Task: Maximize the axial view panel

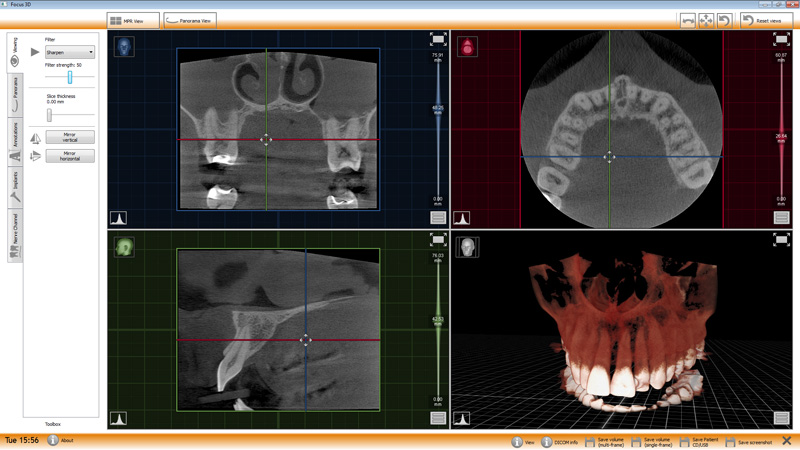Action: pyautogui.click(x=781, y=39)
